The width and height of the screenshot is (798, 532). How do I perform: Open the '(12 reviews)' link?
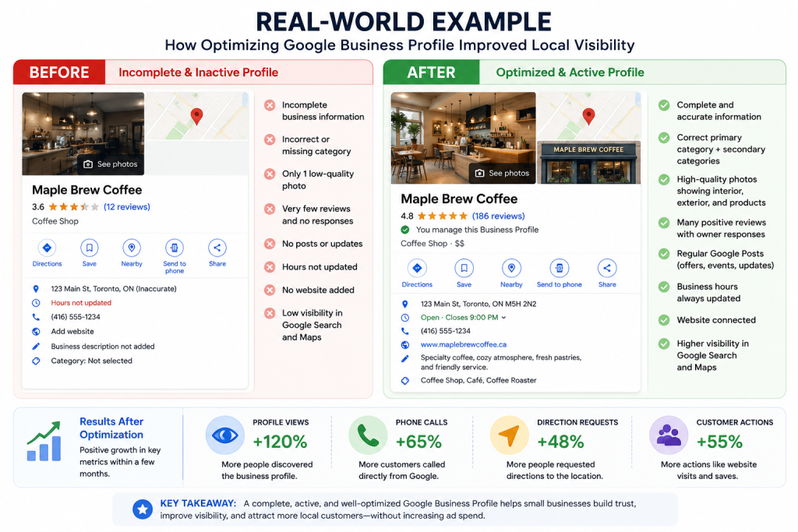127,207
